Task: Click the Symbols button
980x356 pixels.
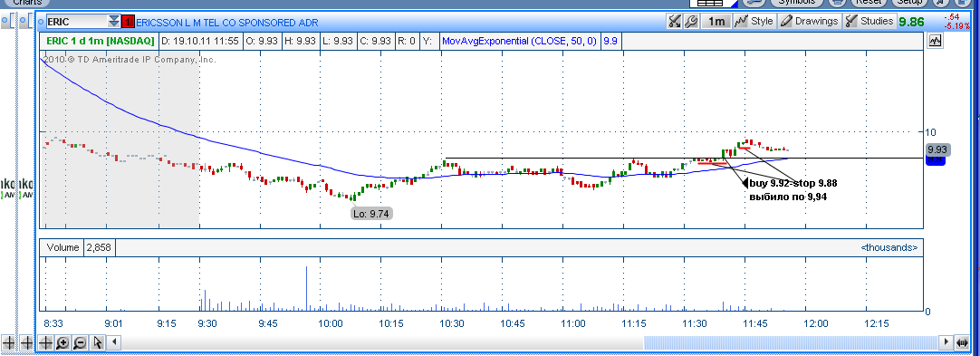Action: 796,3
